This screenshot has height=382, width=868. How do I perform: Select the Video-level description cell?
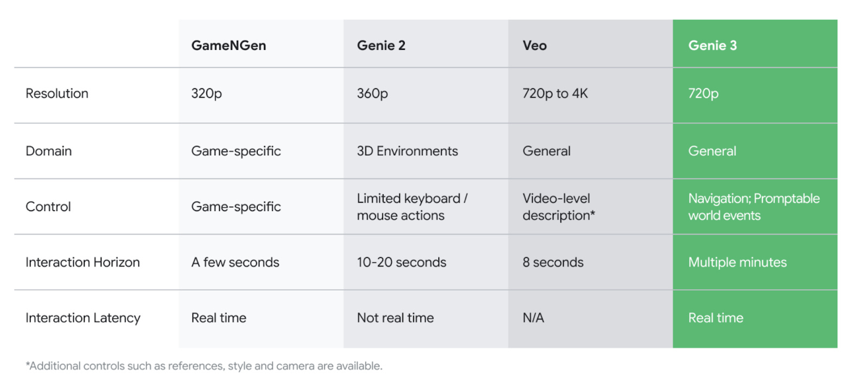pyautogui.click(x=558, y=207)
